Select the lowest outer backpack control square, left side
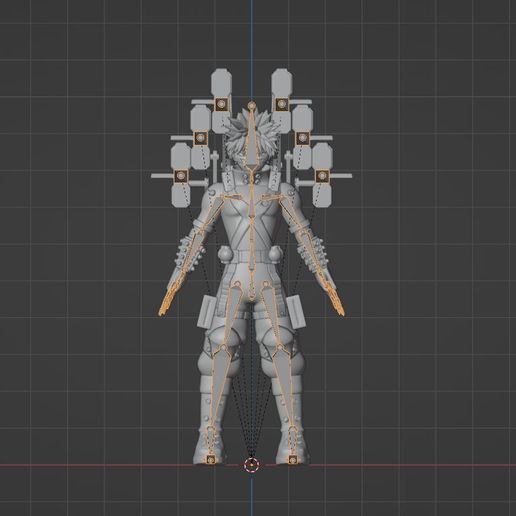The image size is (516, 516). [x=181, y=176]
